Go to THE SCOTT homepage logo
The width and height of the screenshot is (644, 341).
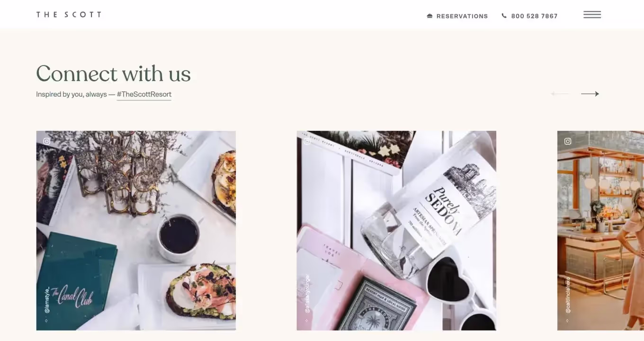(x=69, y=15)
